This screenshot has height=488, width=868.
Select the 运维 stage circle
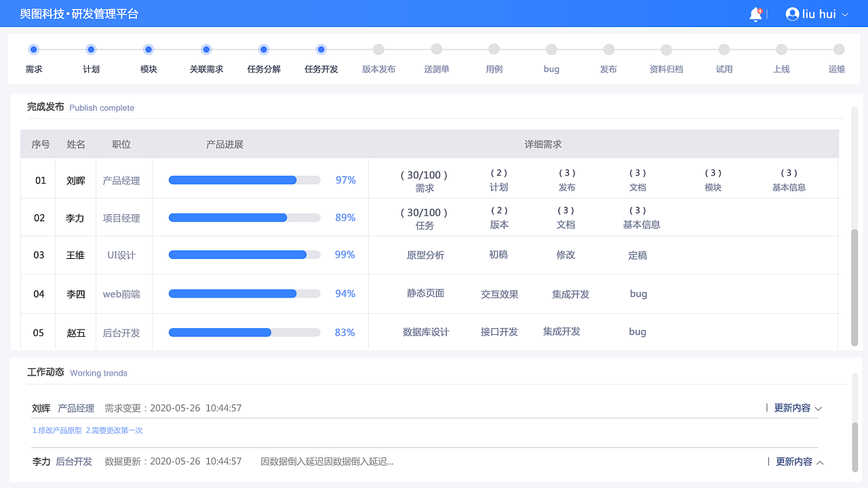(837, 49)
